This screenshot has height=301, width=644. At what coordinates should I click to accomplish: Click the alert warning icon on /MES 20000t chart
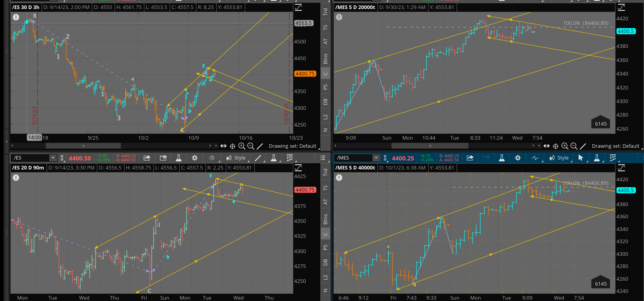[x=339, y=17]
